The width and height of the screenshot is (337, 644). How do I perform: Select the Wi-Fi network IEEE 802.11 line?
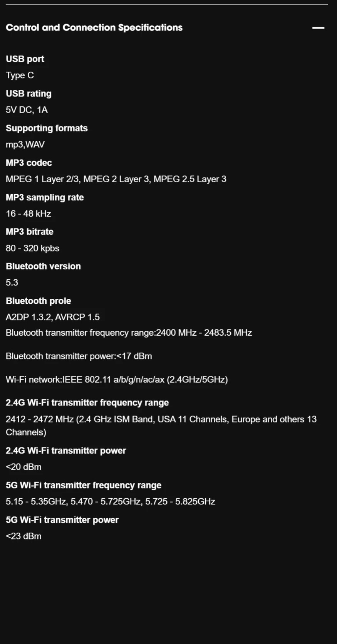point(117,380)
